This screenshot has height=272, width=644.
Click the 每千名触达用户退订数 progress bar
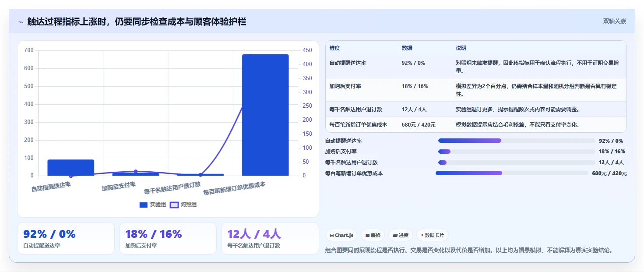tap(517, 162)
